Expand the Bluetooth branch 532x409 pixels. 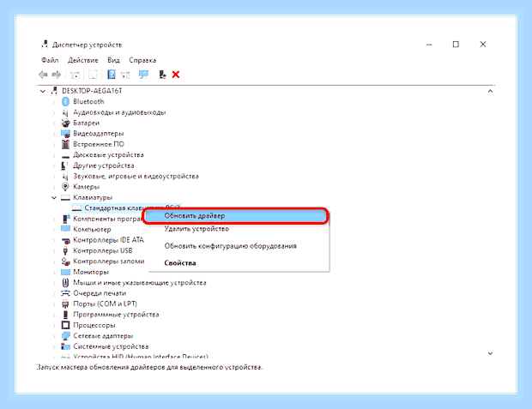click(x=54, y=102)
